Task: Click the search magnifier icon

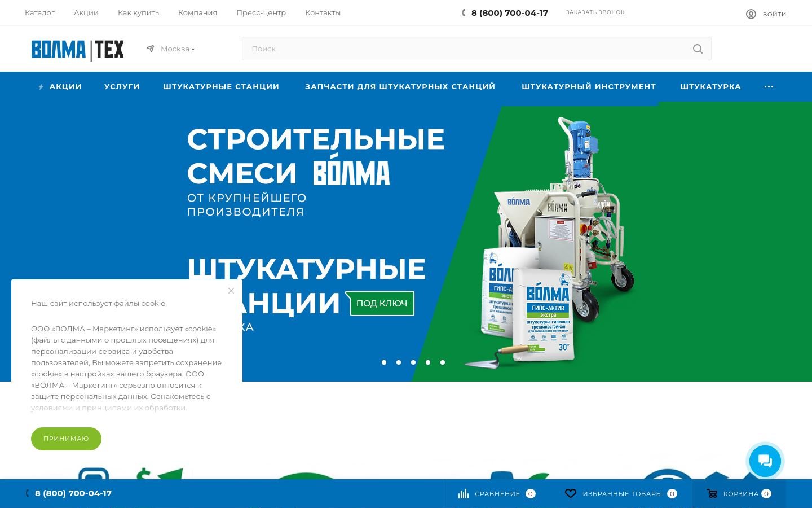Action: [698, 49]
